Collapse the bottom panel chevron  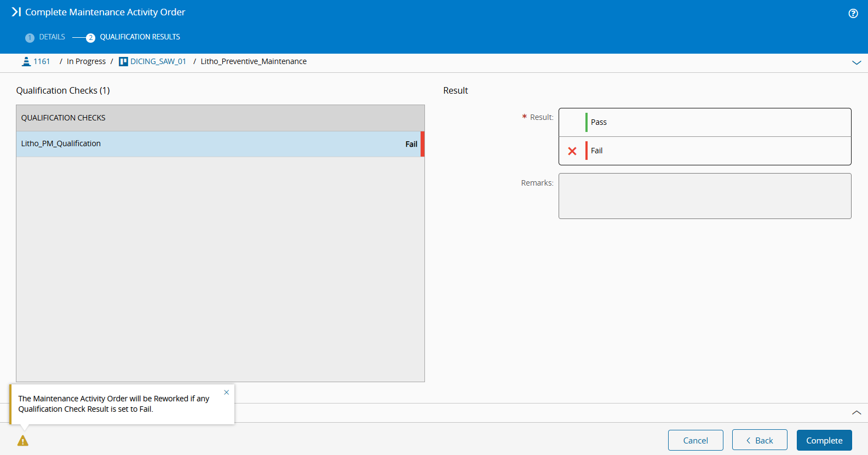click(x=856, y=413)
